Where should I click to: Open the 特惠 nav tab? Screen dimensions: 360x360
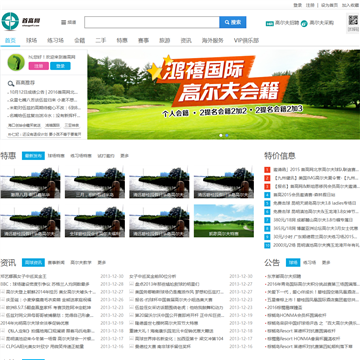point(122,41)
